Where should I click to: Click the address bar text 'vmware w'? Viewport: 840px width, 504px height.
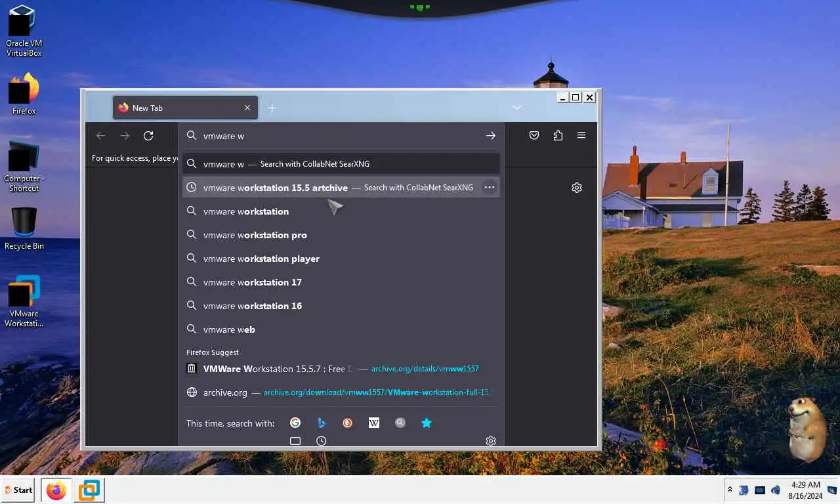point(224,136)
